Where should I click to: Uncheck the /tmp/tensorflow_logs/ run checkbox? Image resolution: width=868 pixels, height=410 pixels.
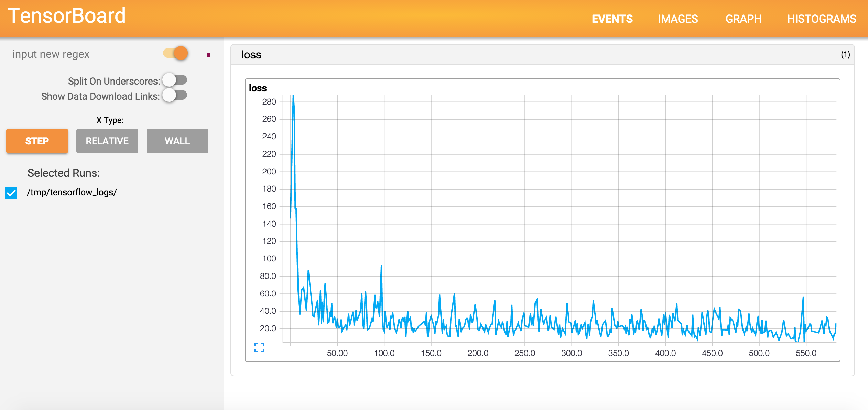pos(11,193)
